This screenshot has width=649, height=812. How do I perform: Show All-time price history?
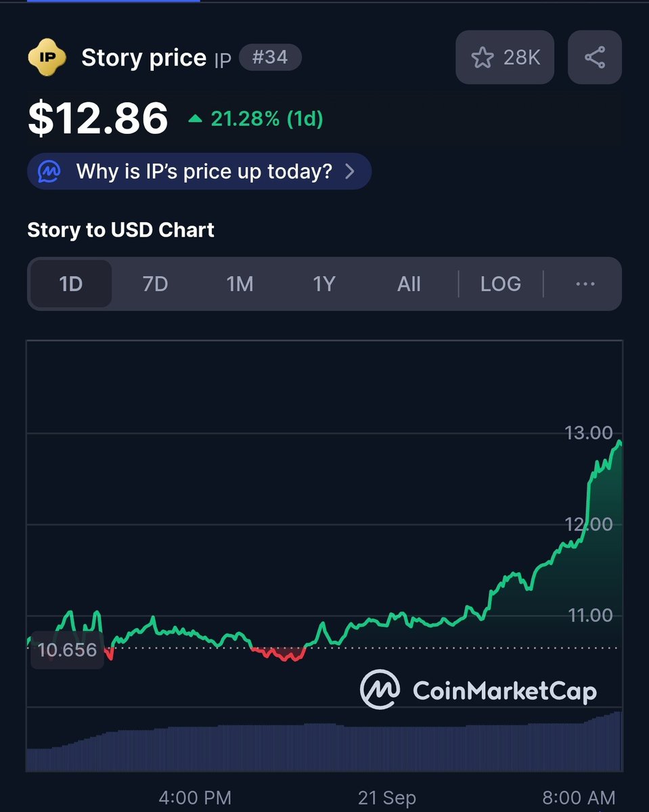409,284
